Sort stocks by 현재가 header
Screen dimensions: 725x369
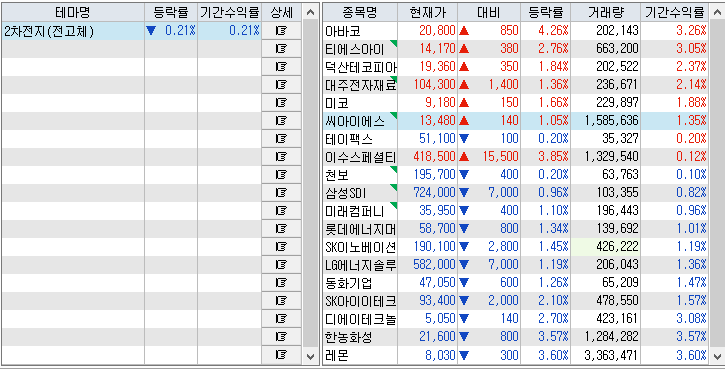[428, 12]
